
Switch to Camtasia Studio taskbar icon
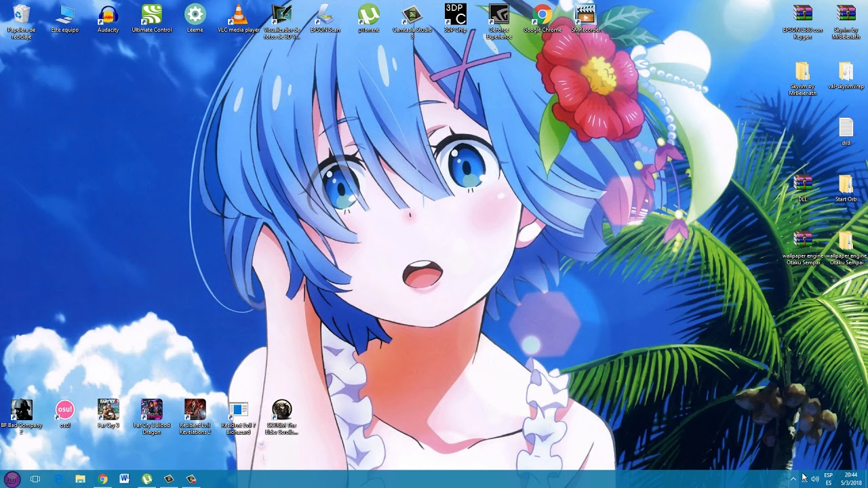point(169,479)
